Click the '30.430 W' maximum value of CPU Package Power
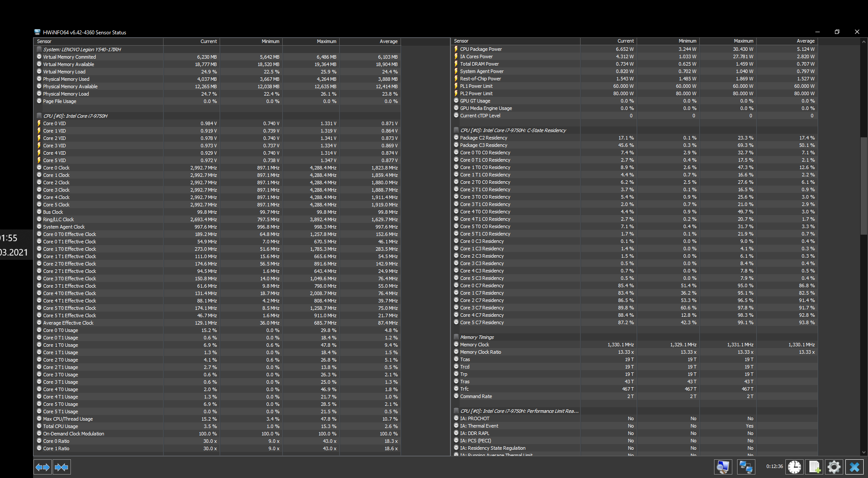 [x=743, y=49]
